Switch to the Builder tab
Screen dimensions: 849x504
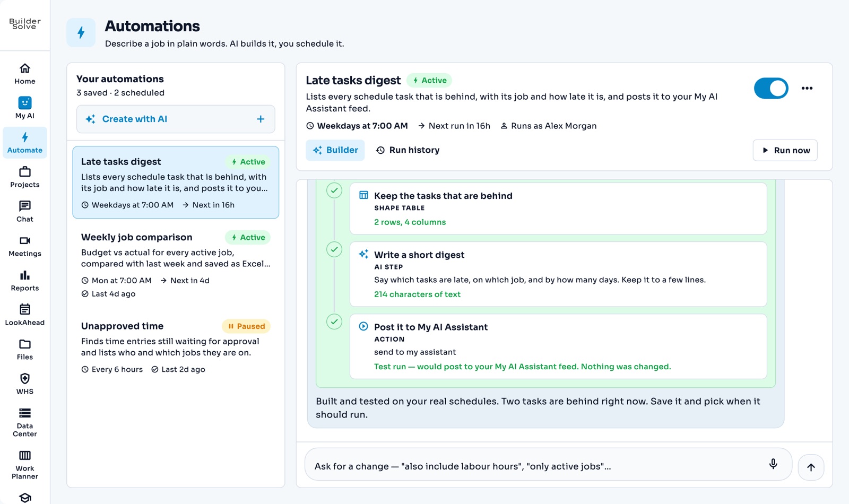click(335, 150)
